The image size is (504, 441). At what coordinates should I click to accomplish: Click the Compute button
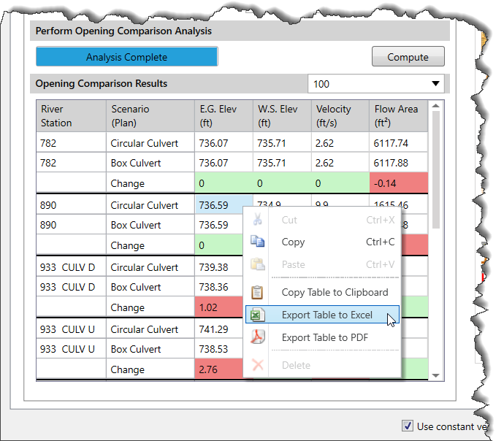point(408,56)
